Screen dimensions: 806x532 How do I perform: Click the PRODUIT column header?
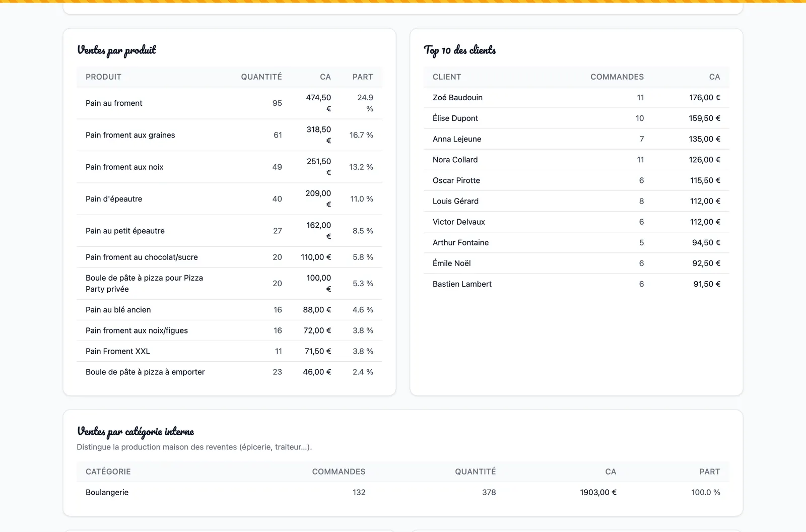[x=103, y=77]
